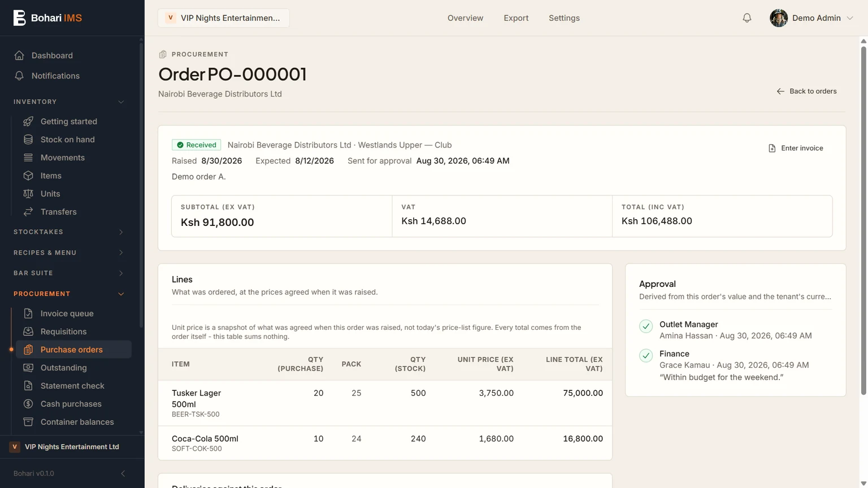This screenshot has width=868, height=488.
Task: Click the Cash purchases dollar icon
Action: tap(28, 404)
